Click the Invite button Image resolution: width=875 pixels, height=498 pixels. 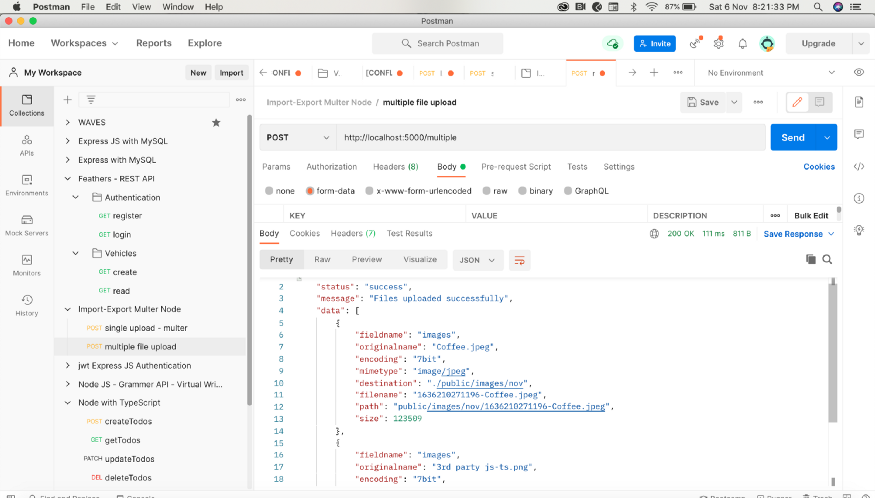coord(655,44)
